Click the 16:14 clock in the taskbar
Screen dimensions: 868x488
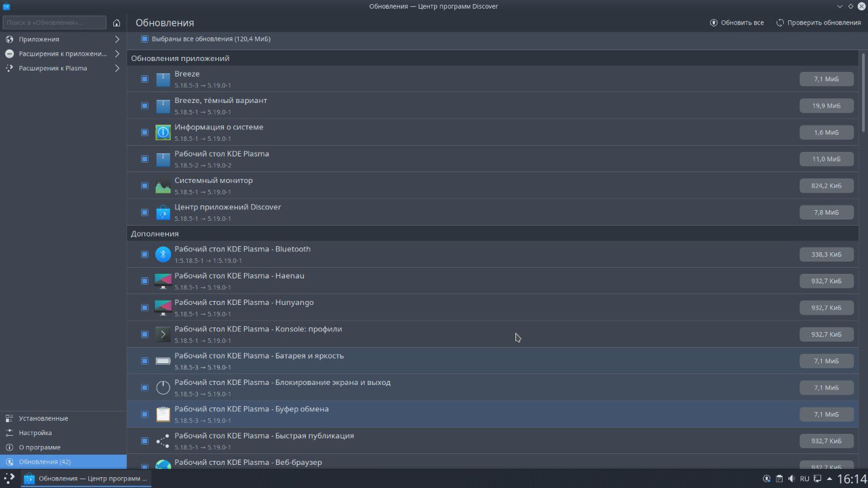pyautogui.click(x=851, y=479)
